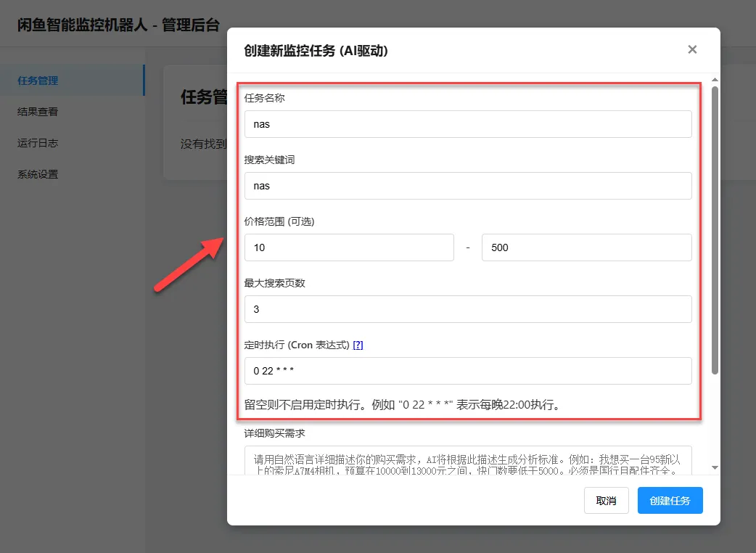Select 任务管理 in the sidebar
The height and width of the screenshot is (553, 756).
click(x=38, y=81)
